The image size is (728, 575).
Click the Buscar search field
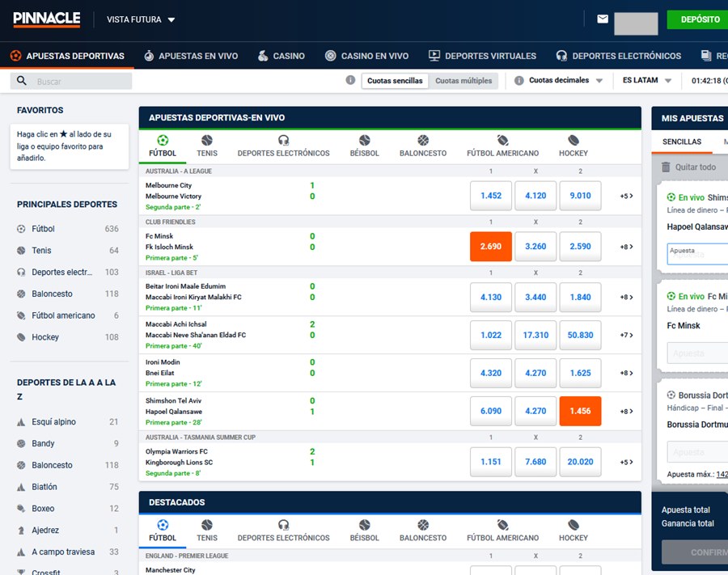click(71, 81)
